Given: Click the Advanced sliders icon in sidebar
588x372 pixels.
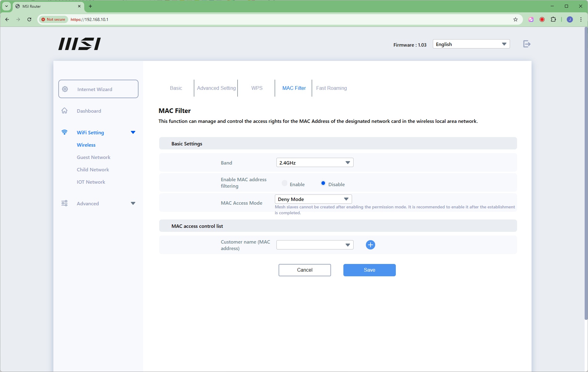Looking at the screenshot, I should tap(64, 203).
